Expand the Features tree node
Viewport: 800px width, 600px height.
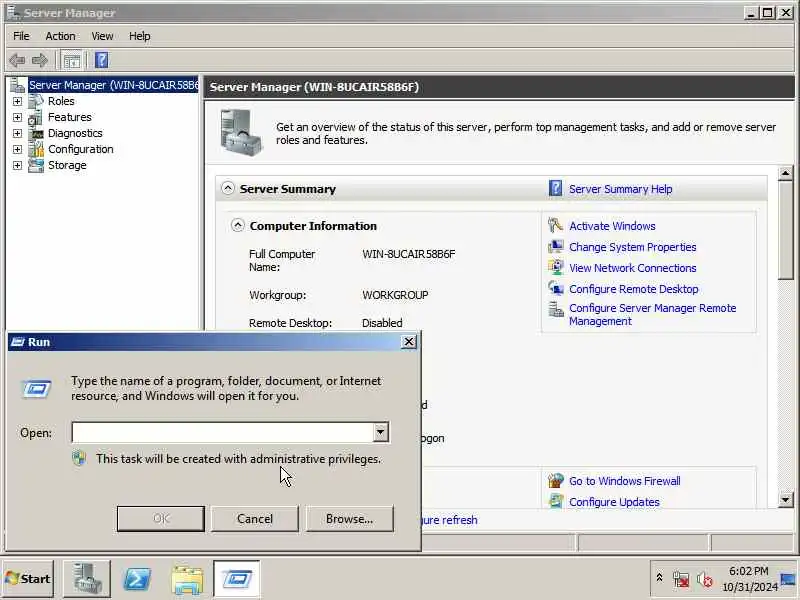[x=17, y=117]
